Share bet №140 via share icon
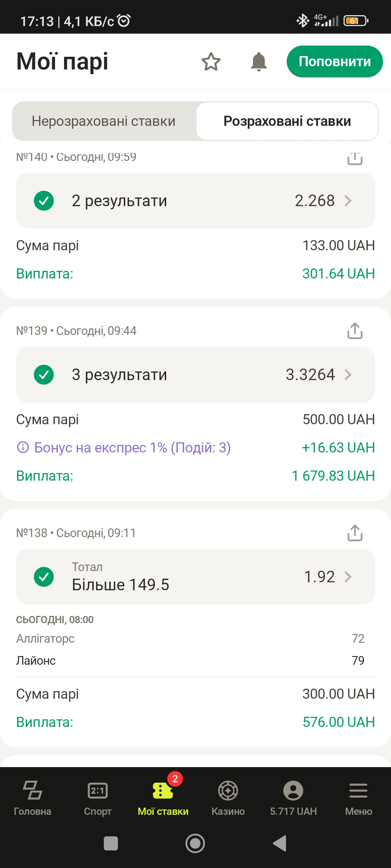The width and height of the screenshot is (391, 868). click(x=355, y=159)
